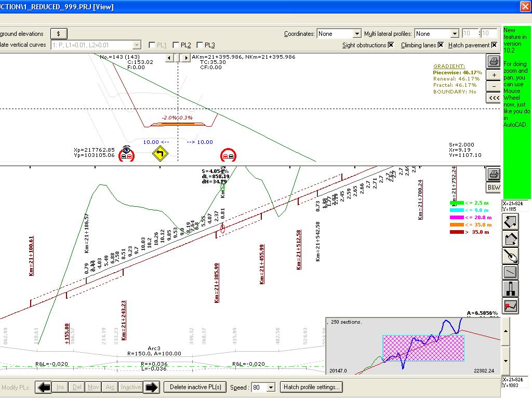Close the View window
Viewport: 532px width, 399px height.
[525, 6]
